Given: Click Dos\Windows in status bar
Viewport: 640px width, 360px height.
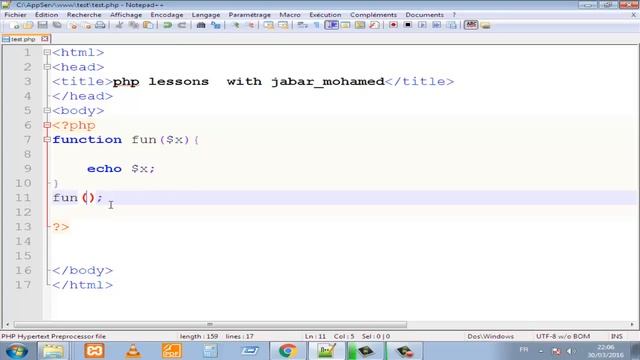Looking at the screenshot, I should [490, 336].
